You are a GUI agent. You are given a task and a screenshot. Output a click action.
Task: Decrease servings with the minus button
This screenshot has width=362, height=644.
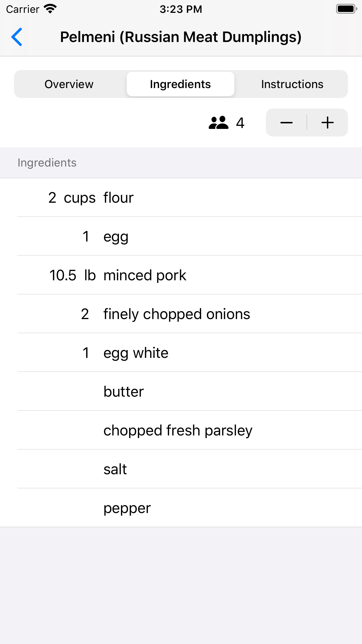point(286,123)
